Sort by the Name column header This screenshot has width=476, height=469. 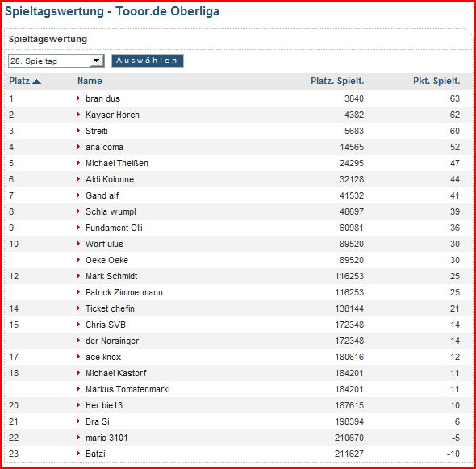[90, 81]
